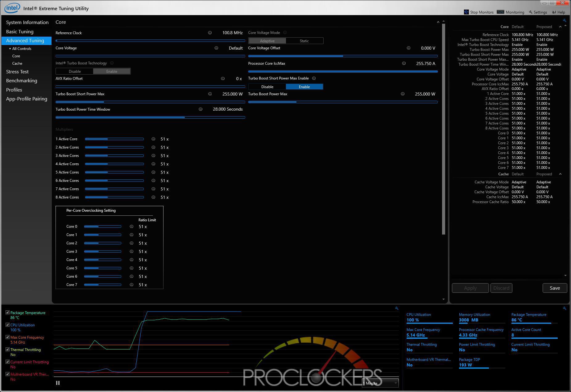Click the 1 Active Core multiplier slider

[114, 139]
